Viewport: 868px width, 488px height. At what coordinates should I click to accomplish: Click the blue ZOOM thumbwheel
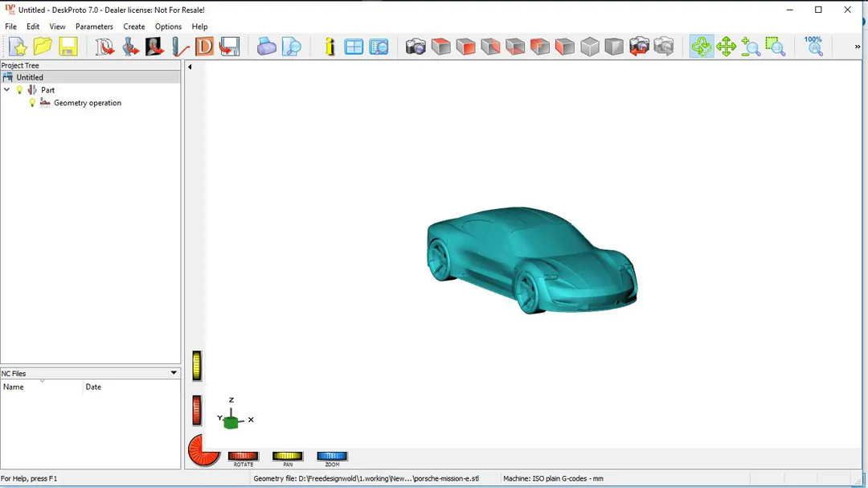[x=332, y=456]
